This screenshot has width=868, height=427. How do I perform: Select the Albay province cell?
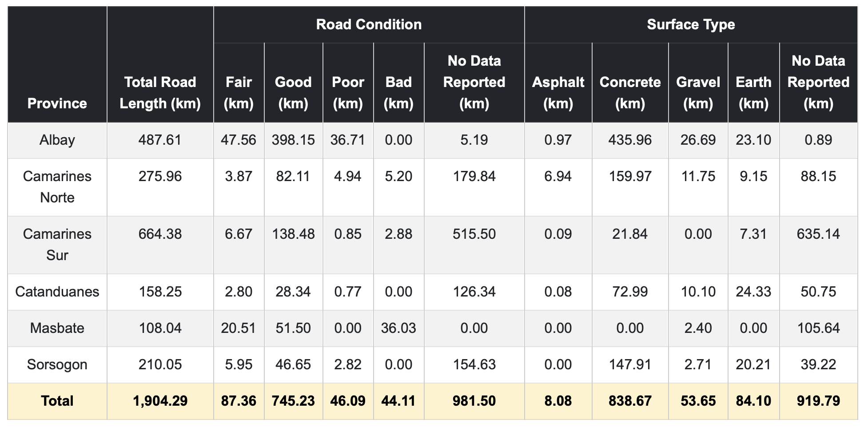(x=57, y=140)
